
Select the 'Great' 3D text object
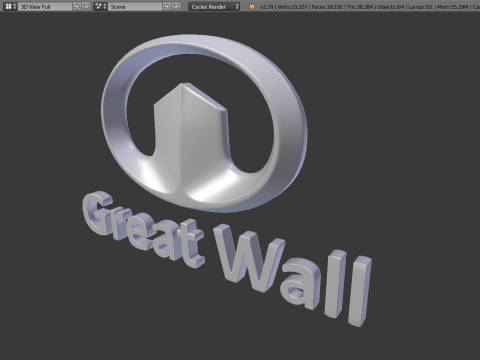[x=143, y=230]
